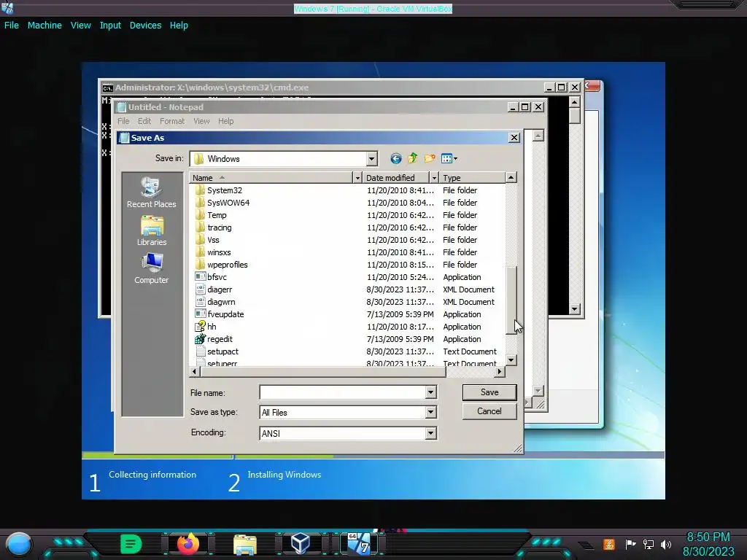Open Firefox from the host taskbar
Viewport: 747px width, 560px height.
coord(188,543)
